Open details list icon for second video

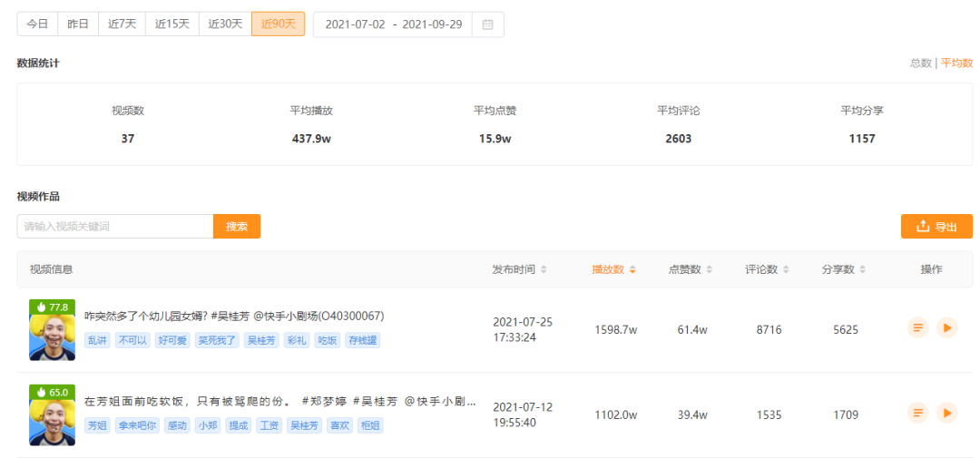[x=917, y=413]
